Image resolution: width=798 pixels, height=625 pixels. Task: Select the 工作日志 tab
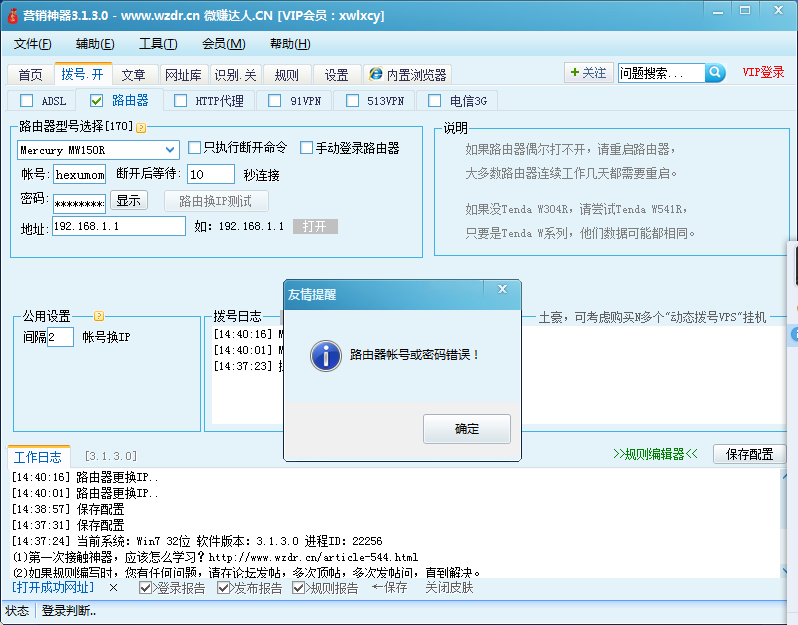(x=38, y=457)
